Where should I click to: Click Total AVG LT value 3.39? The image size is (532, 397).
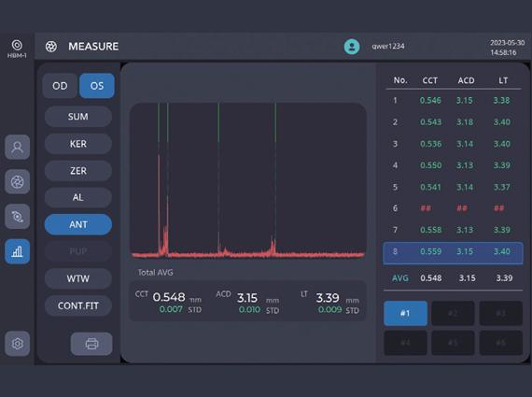[328, 298]
